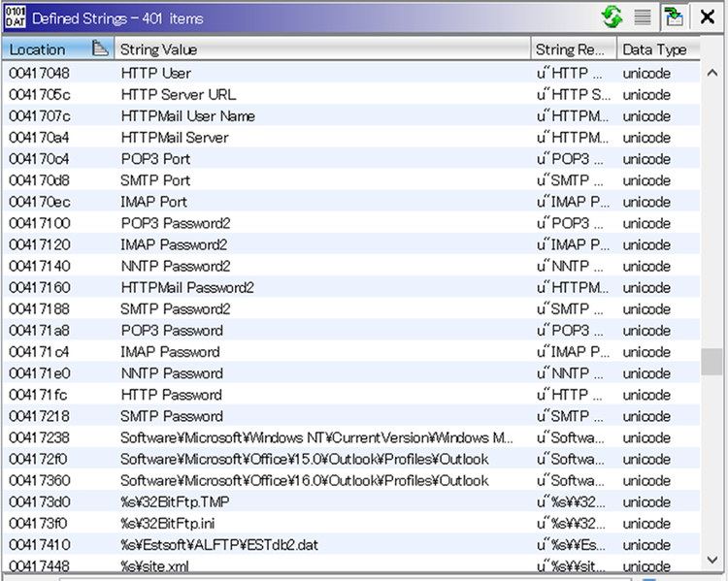Click the unicode data type for 00417048
The width and height of the screenshot is (728, 581).
coord(646,74)
